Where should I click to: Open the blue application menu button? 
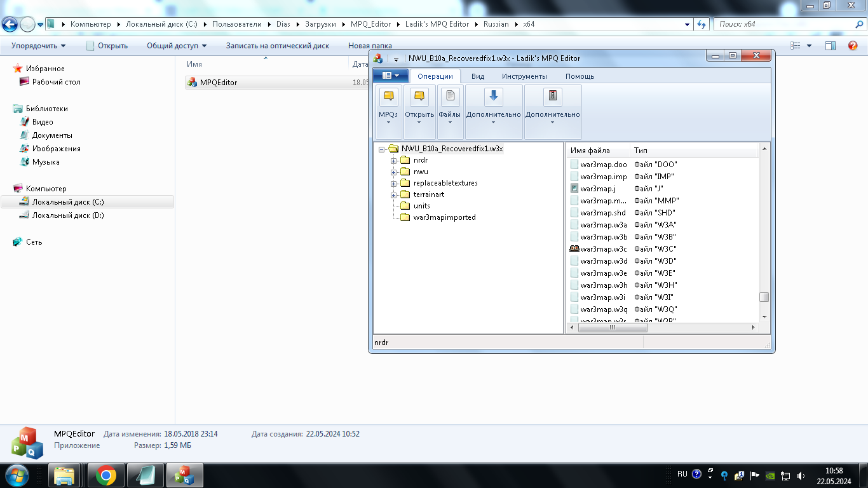point(390,76)
